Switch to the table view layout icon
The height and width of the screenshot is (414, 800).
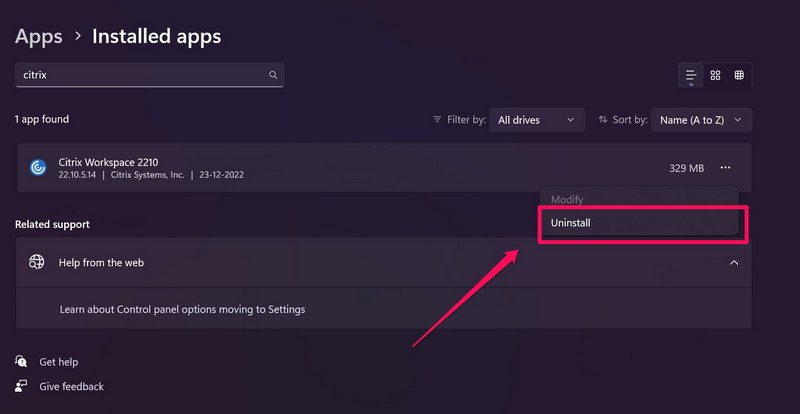(x=739, y=75)
